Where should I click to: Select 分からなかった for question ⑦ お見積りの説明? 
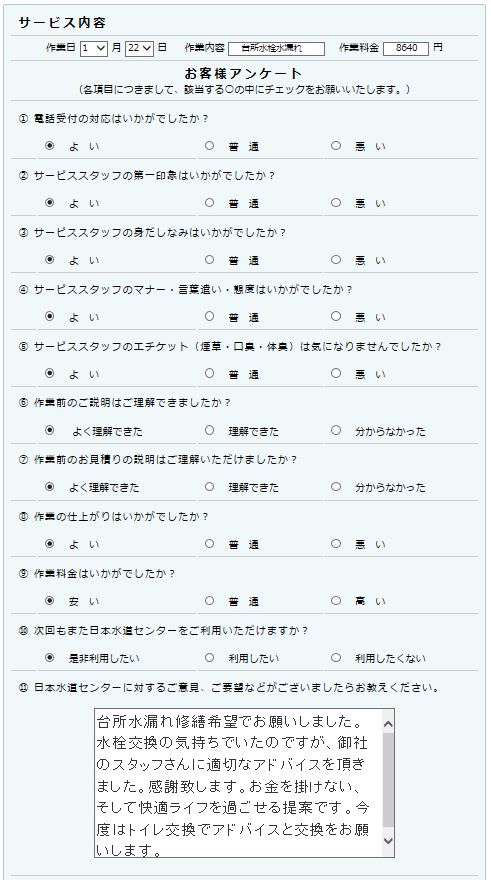click(x=336, y=487)
